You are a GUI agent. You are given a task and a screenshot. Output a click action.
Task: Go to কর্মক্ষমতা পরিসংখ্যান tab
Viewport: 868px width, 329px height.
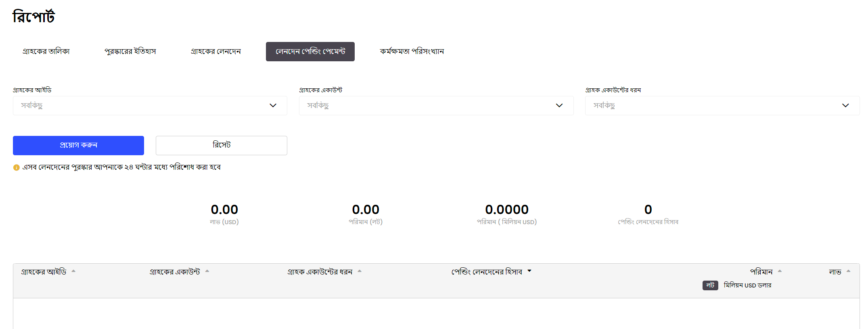[412, 52]
